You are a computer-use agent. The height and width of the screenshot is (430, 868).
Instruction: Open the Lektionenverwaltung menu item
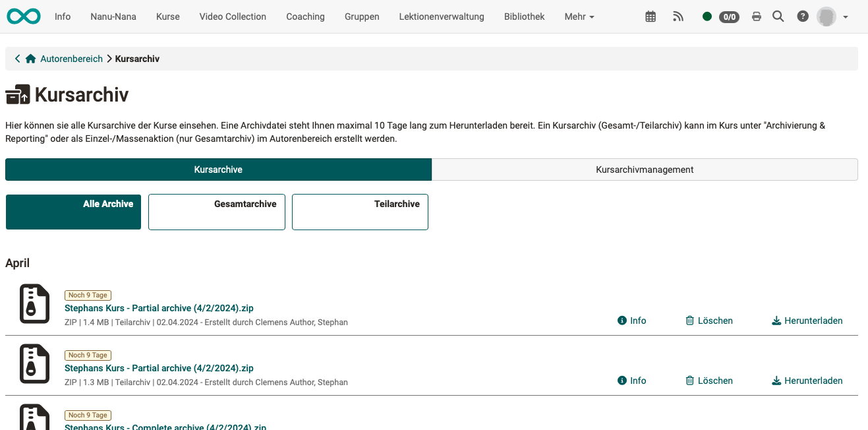pos(441,16)
